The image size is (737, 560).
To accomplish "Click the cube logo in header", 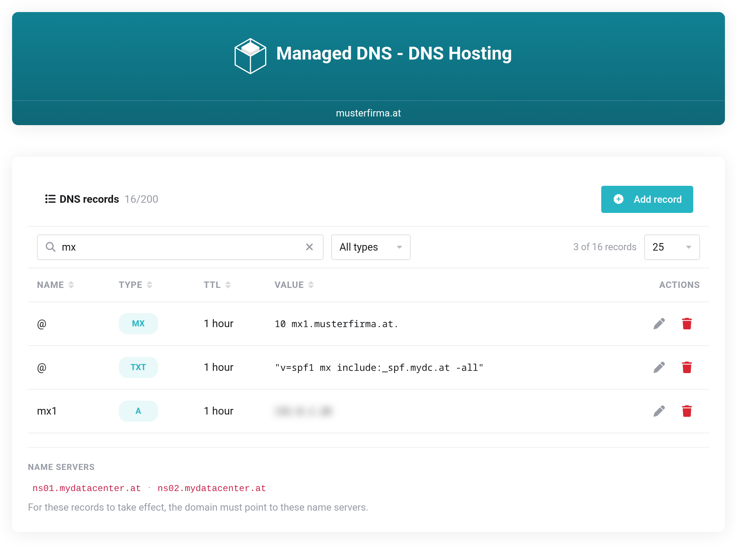I will (x=250, y=56).
